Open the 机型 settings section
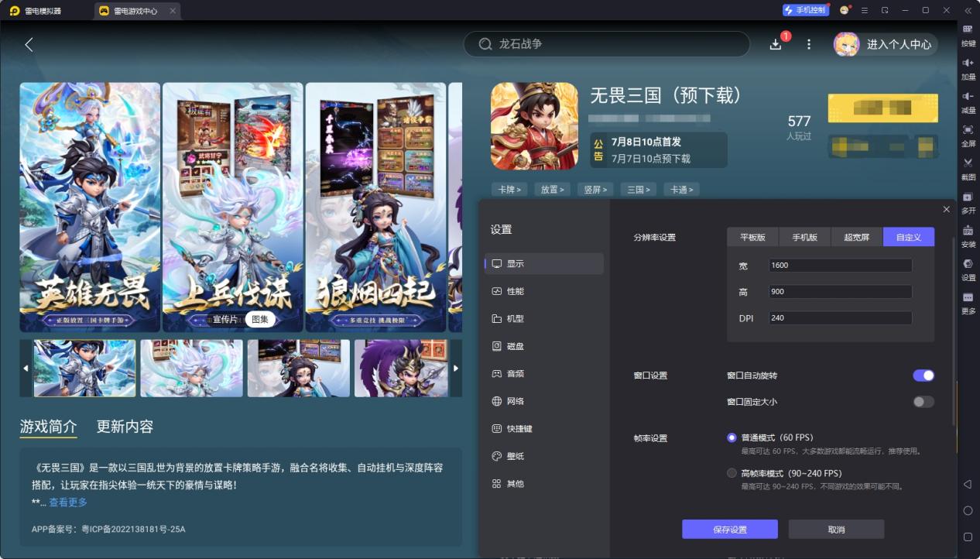 point(543,318)
